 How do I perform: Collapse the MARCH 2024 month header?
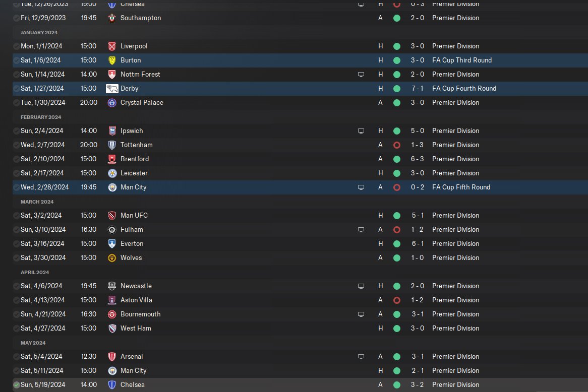click(x=37, y=202)
